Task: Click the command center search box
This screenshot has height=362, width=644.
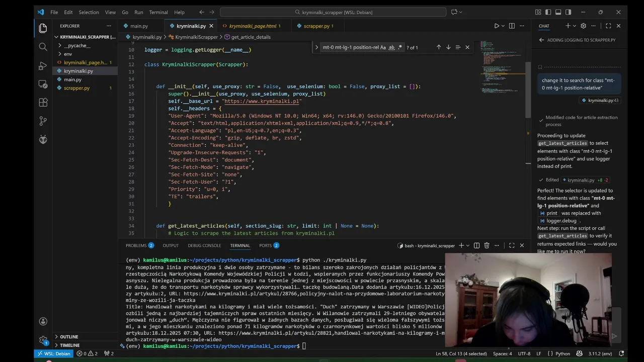Action: click(x=333, y=12)
